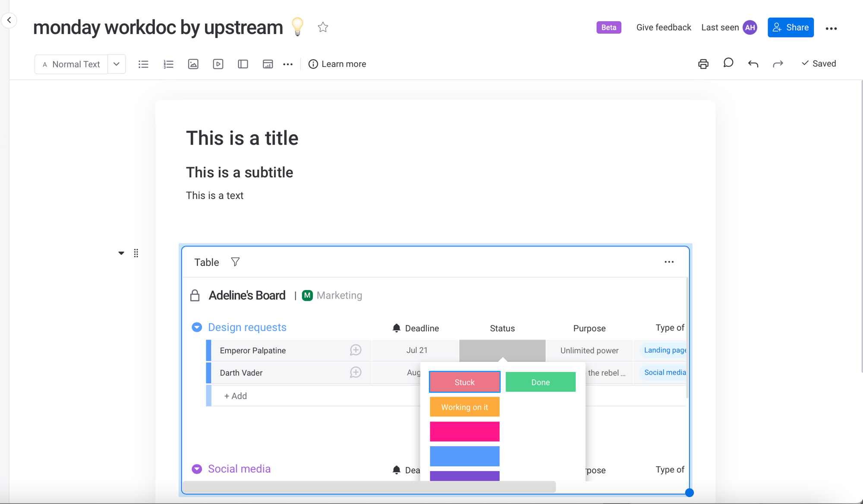The image size is (863, 504).
Task: Insert a widget block
Action: [268, 64]
